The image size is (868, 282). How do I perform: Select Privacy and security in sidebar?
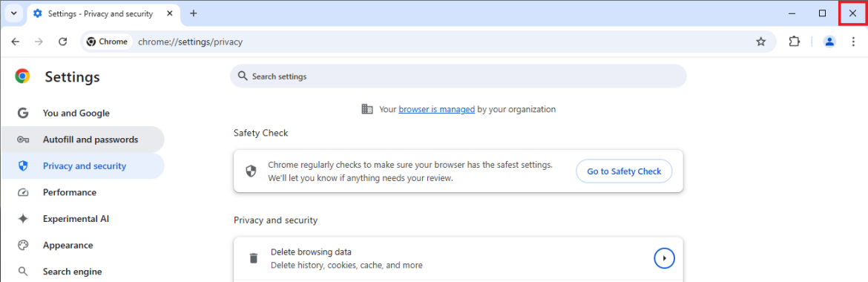pos(82,165)
